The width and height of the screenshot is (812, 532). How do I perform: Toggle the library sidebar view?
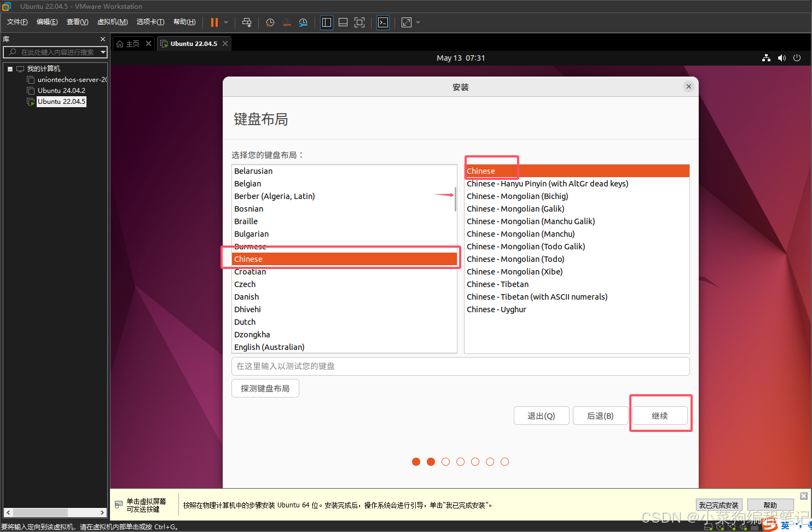(x=327, y=22)
